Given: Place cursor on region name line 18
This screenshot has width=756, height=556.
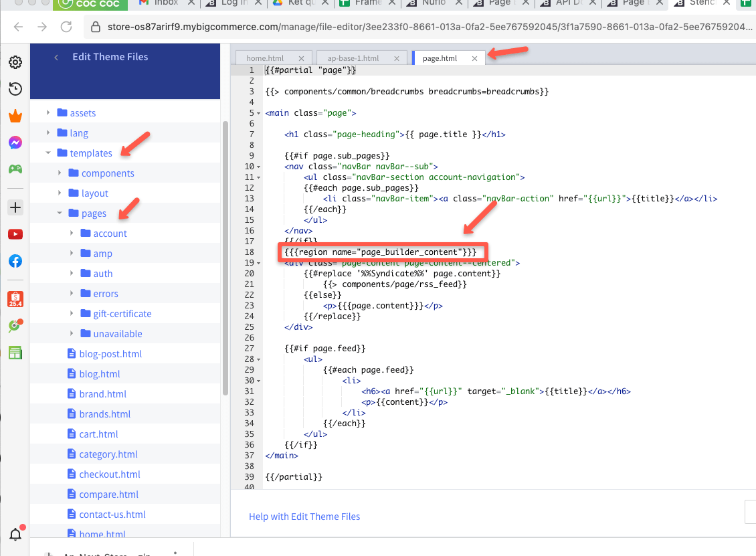Looking at the screenshot, I should point(380,252).
